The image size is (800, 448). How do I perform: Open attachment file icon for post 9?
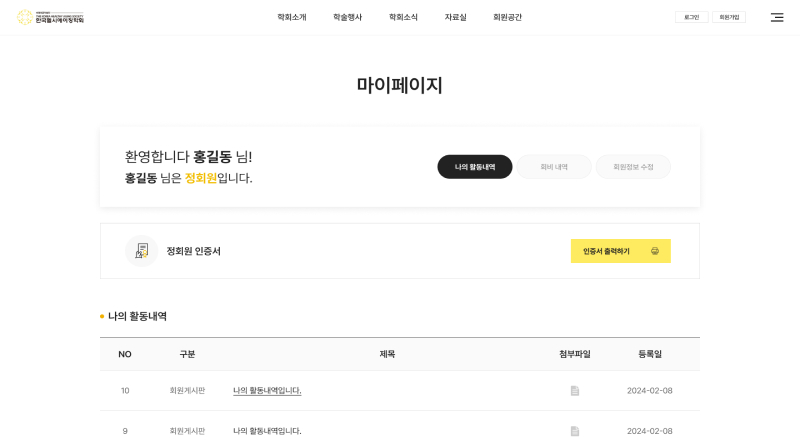[574, 431]
